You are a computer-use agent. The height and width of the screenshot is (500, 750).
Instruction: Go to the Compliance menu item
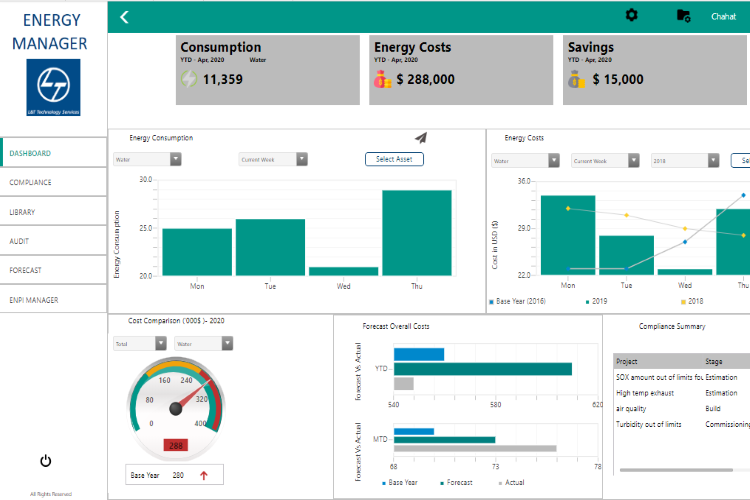(x=53, y=182)
